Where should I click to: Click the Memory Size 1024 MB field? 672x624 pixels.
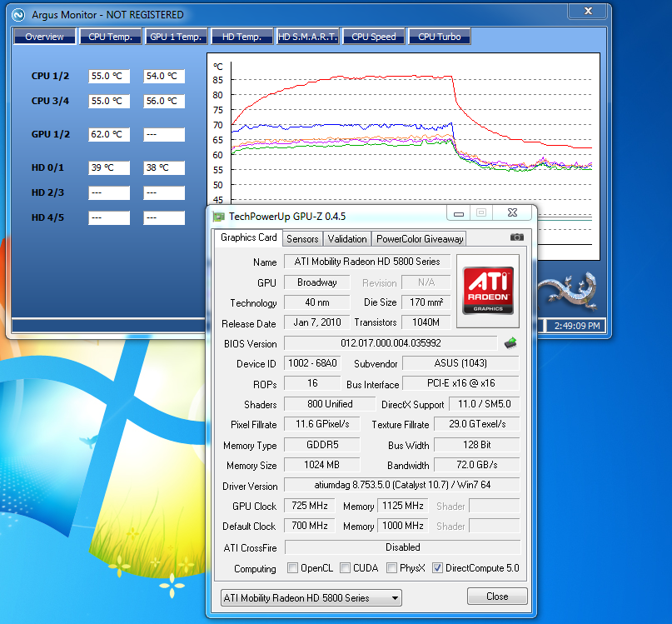(x=321, y=465)
